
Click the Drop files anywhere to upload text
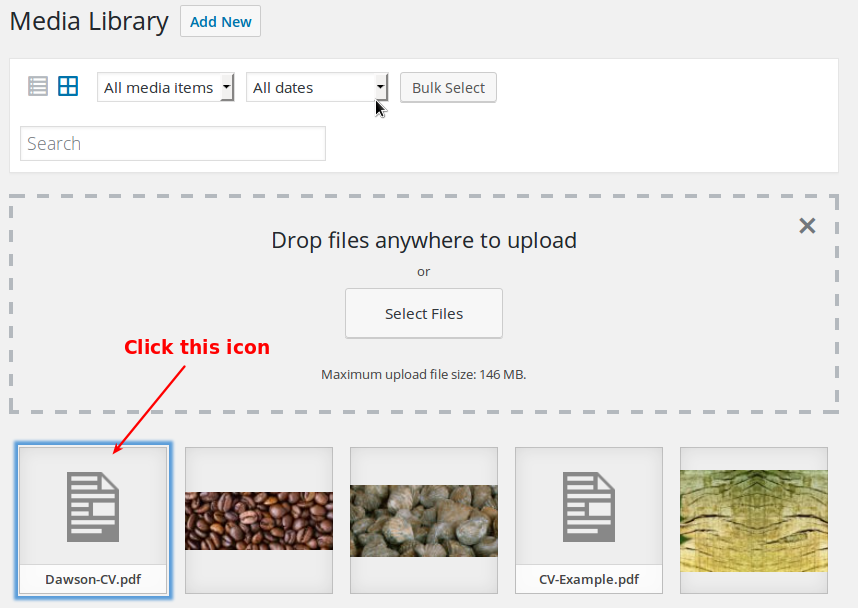[x=424, y=240]
